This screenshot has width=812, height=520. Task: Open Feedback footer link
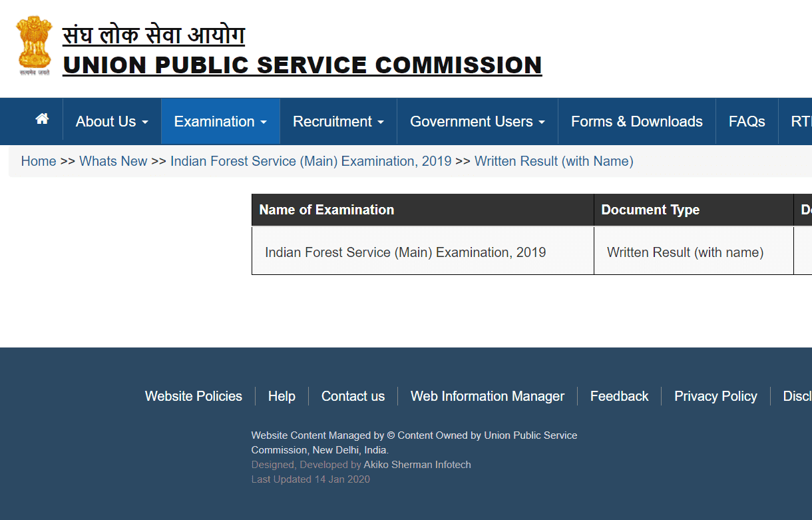click(x=619, y=396)
